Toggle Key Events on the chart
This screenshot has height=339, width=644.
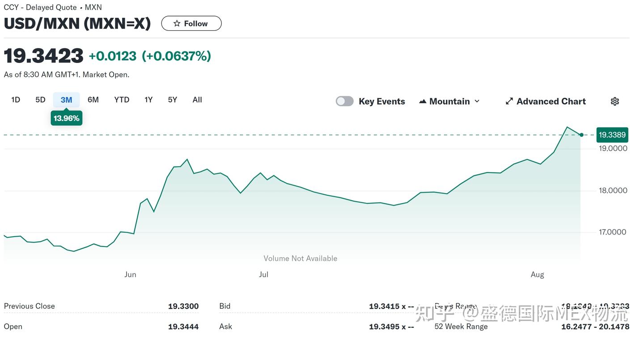pos(344,101)
